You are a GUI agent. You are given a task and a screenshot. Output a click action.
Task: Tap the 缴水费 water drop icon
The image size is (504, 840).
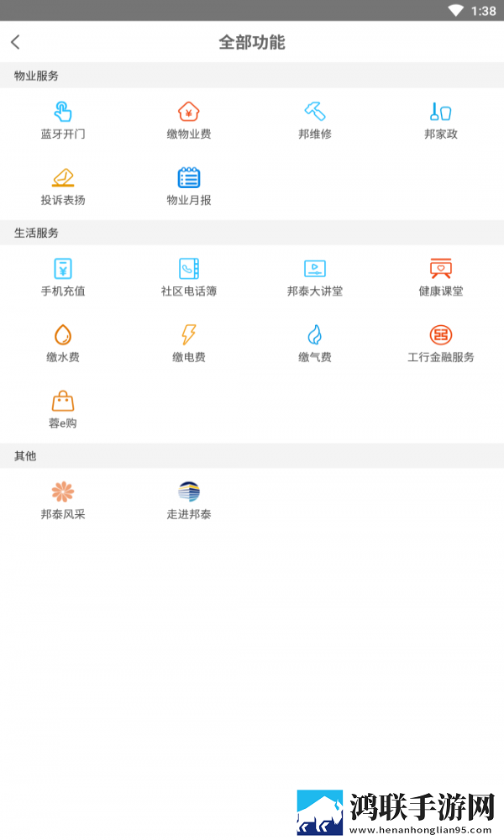click(63, 335)
